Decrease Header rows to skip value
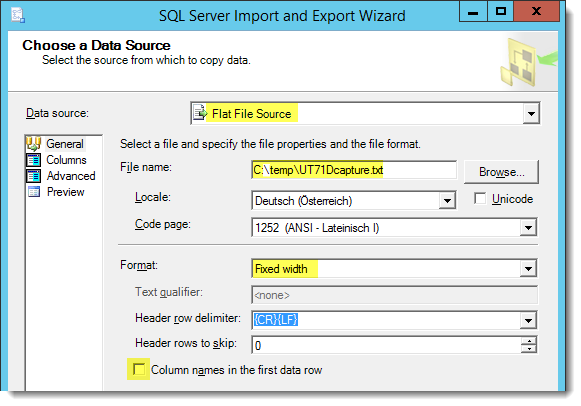 click(529, 349)
